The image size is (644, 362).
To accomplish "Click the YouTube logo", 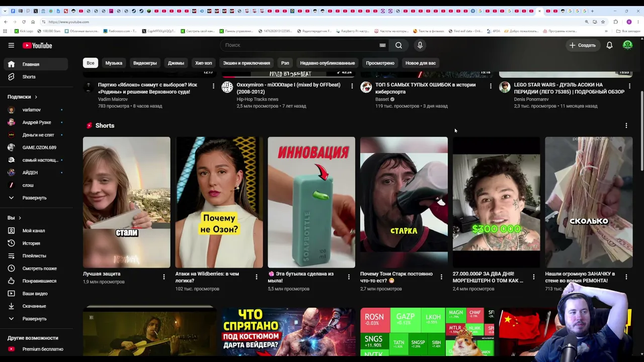I will [37, 45].
